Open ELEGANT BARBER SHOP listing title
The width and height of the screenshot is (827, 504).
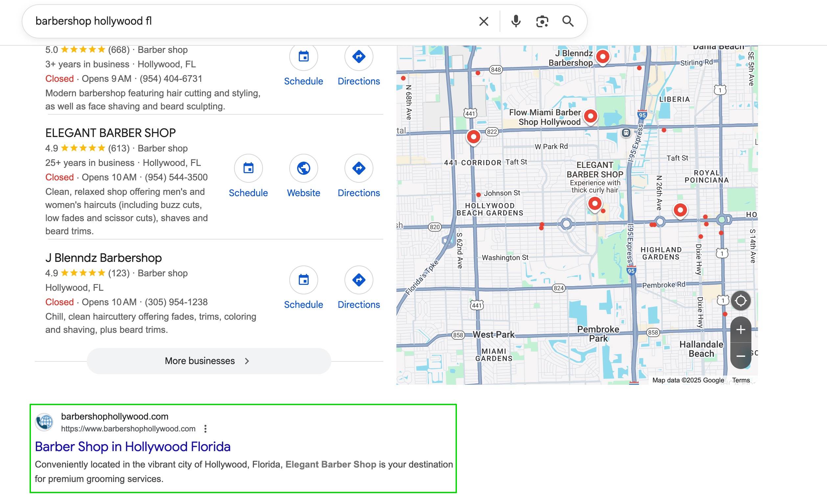coord(110,133)
